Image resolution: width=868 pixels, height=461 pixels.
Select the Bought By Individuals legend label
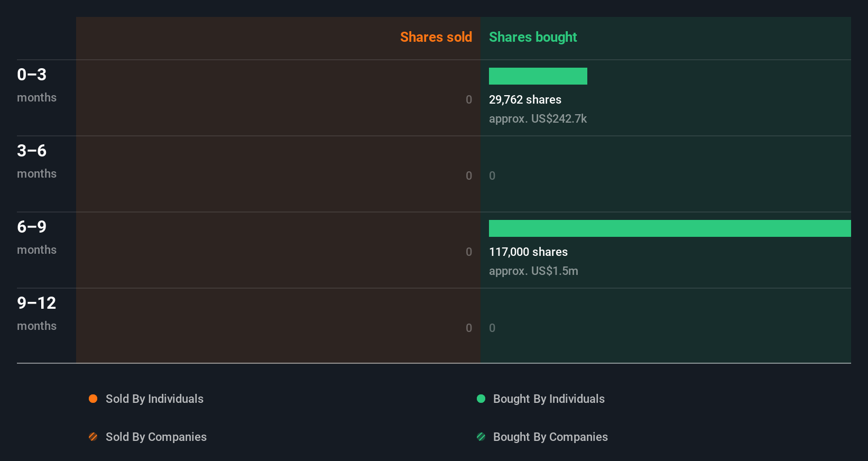[549, 399]
